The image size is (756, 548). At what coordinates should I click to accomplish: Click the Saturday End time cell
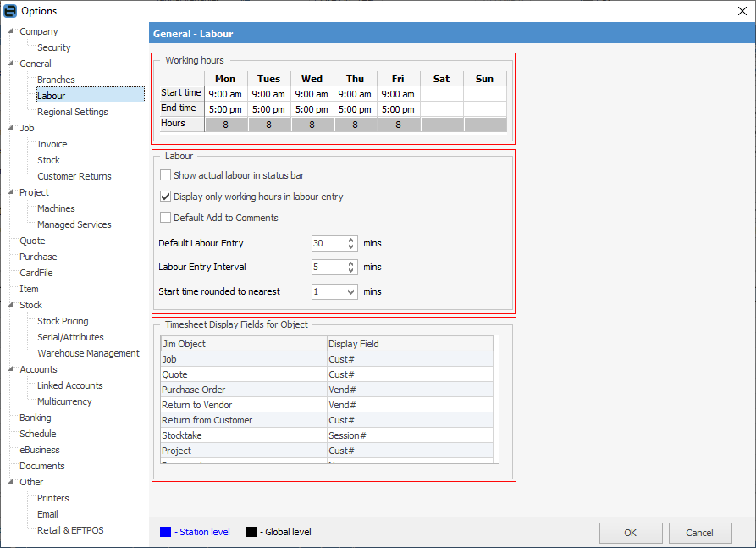442,109
